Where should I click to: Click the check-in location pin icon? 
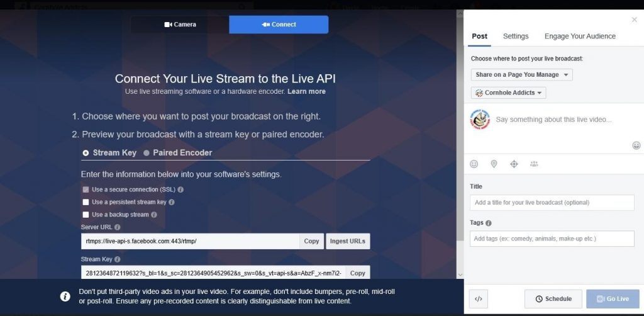(x=494, y=164)
